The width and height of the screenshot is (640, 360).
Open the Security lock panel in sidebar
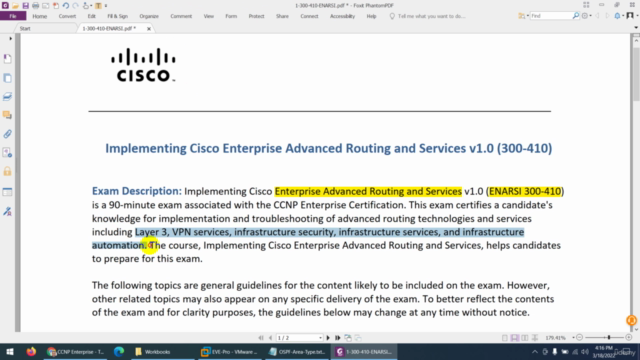pyautogui.click(x=7, y=171)
